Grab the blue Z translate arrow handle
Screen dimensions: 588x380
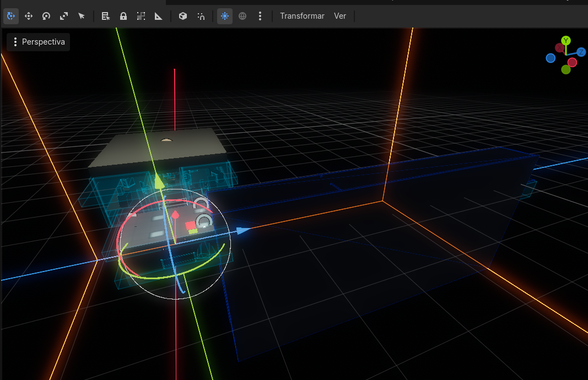click(244, 230)
